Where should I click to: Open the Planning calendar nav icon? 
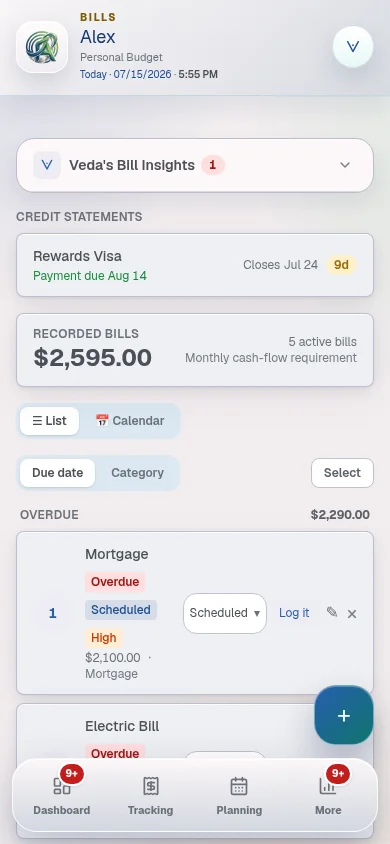click(x=239, y=786)
